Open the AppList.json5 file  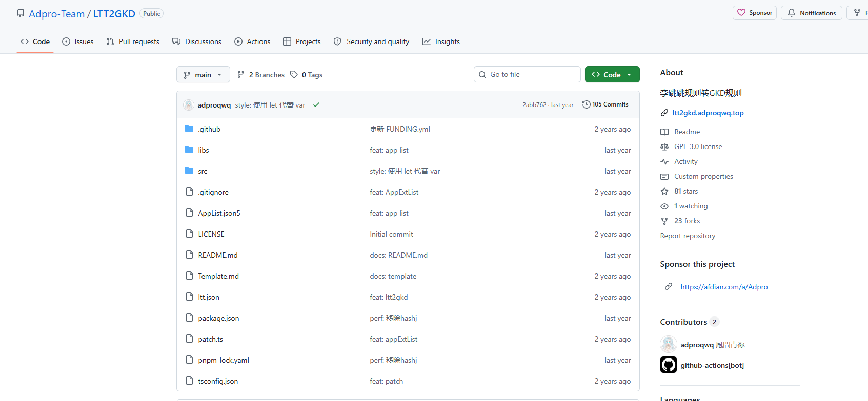pyautogui.click(x=219, y=213)
